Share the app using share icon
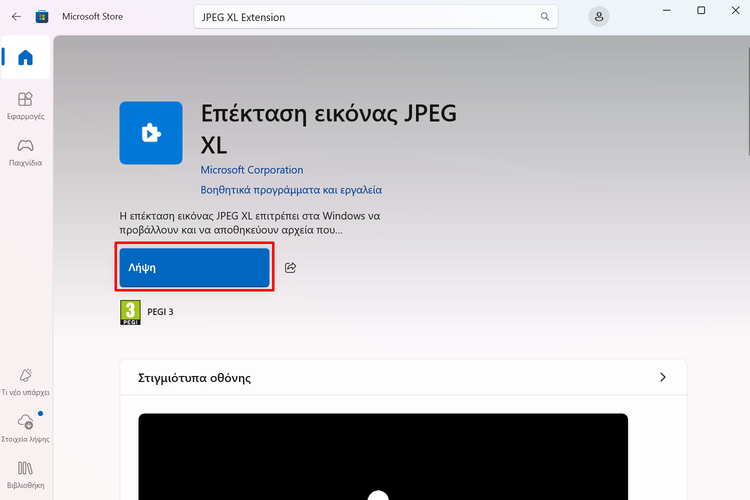Viewport: 750px width, 500px height. pyautogui.click(x=290, y=267)
